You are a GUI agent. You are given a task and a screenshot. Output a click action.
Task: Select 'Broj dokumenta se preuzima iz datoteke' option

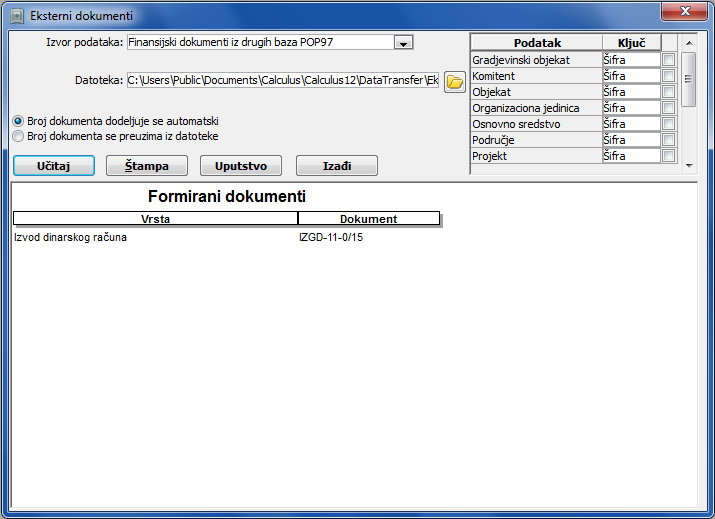coord(18,136)
